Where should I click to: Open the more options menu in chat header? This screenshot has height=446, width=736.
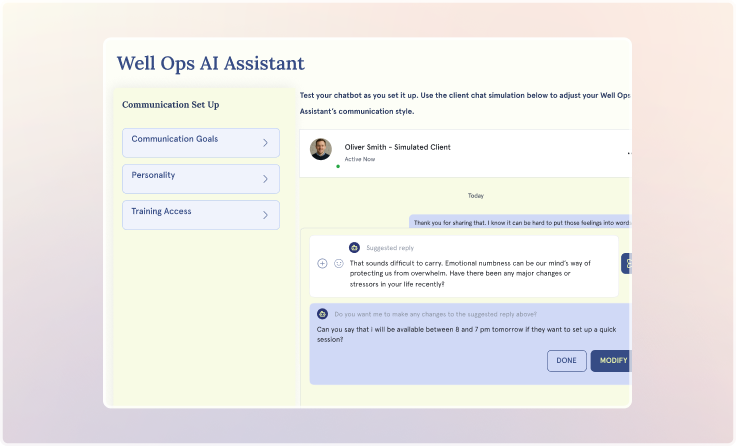click(x=628, y=154)
